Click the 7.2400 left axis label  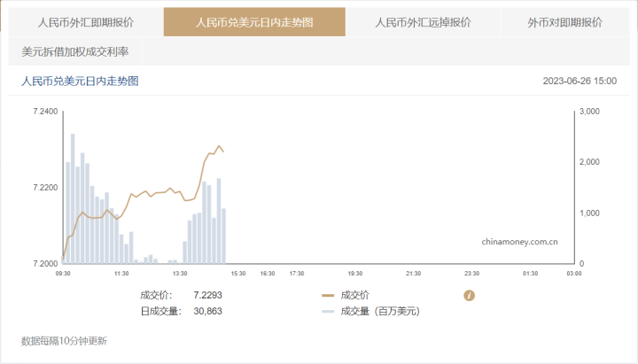[44, 112]
